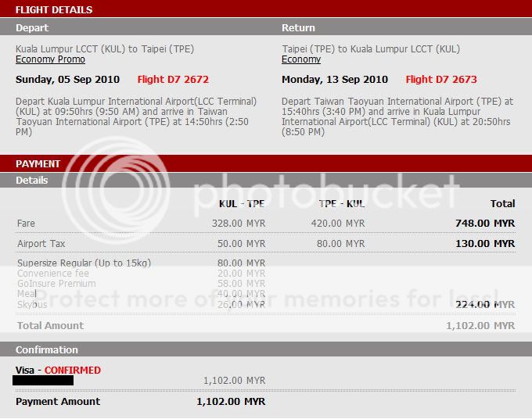Image resolution: width=532 pixels, height=419 pixels.
Task: Select the Airport Tax row label
Action: coord(41,244)
